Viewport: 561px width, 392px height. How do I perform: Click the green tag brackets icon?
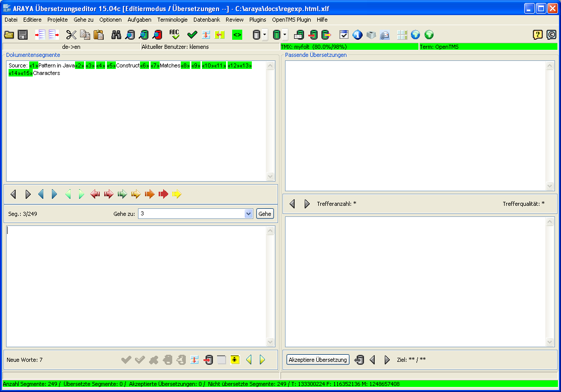tap(237, 35)
